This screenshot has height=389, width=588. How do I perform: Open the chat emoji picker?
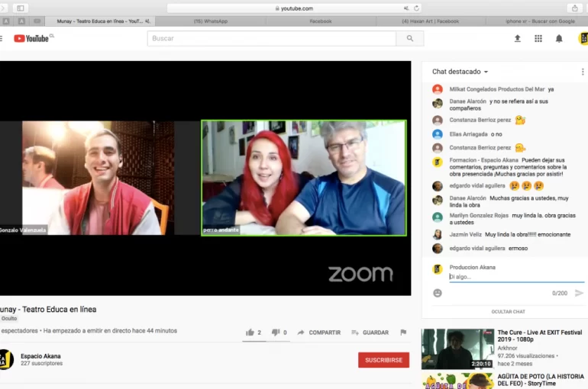(438, 293)
